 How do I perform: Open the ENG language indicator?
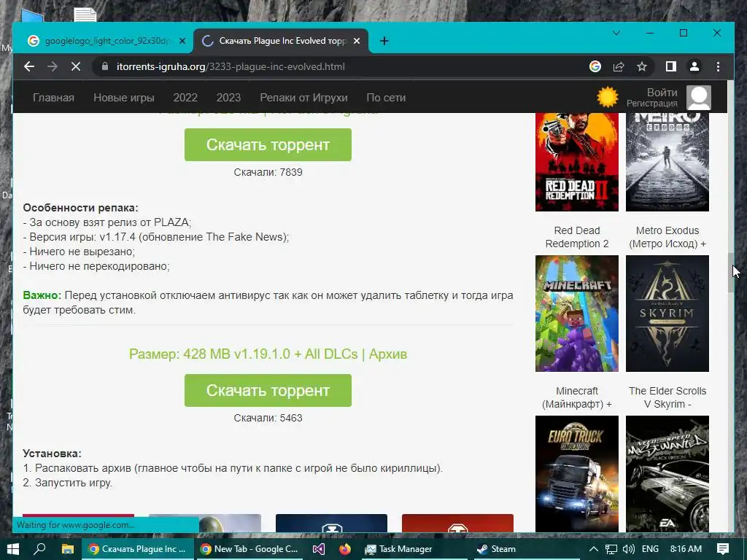point(650,549)
